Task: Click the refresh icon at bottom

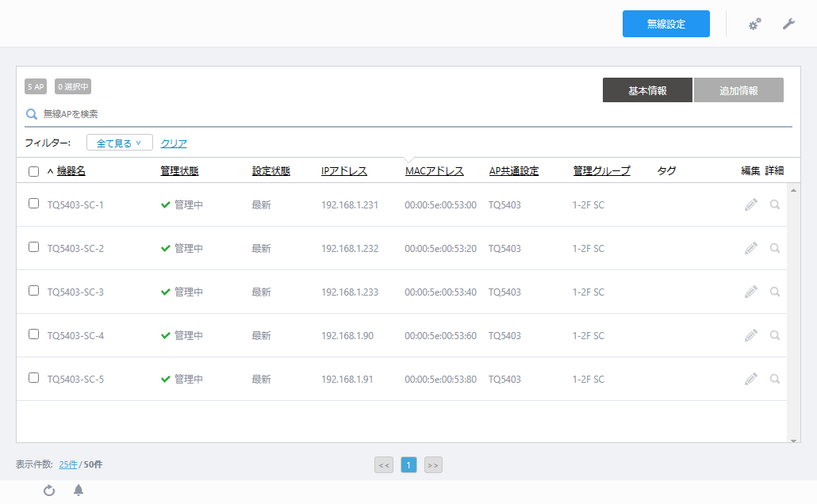Action: pos(49,491)
